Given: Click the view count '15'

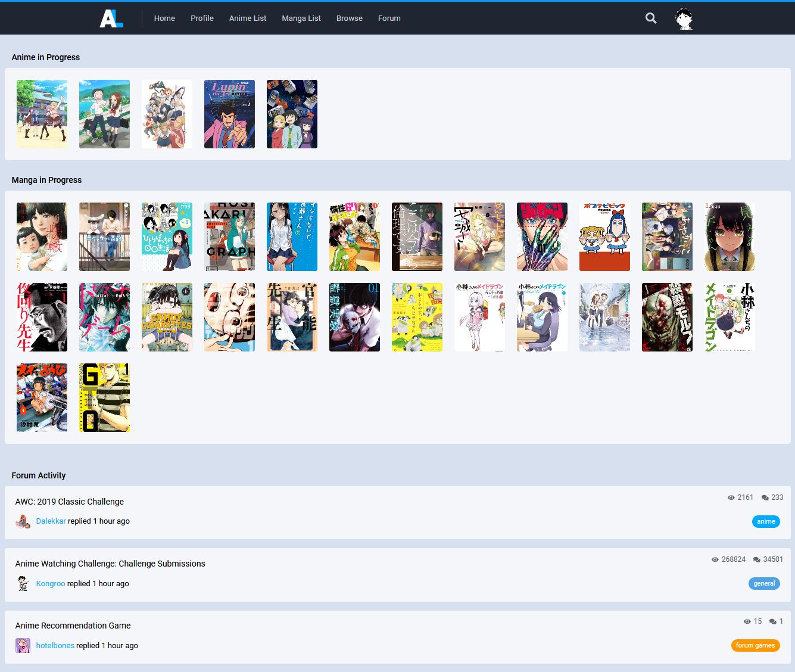Looking at the screenshot, I should click(x=757, y=621).
